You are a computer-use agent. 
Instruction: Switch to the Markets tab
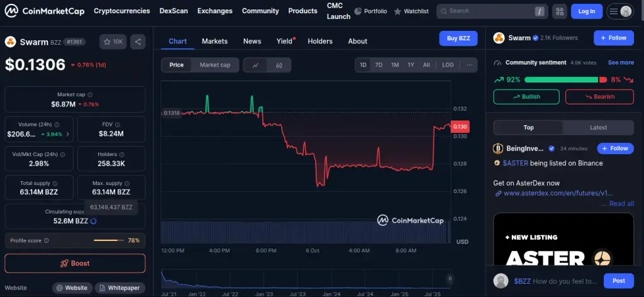[x=215, y=41]
